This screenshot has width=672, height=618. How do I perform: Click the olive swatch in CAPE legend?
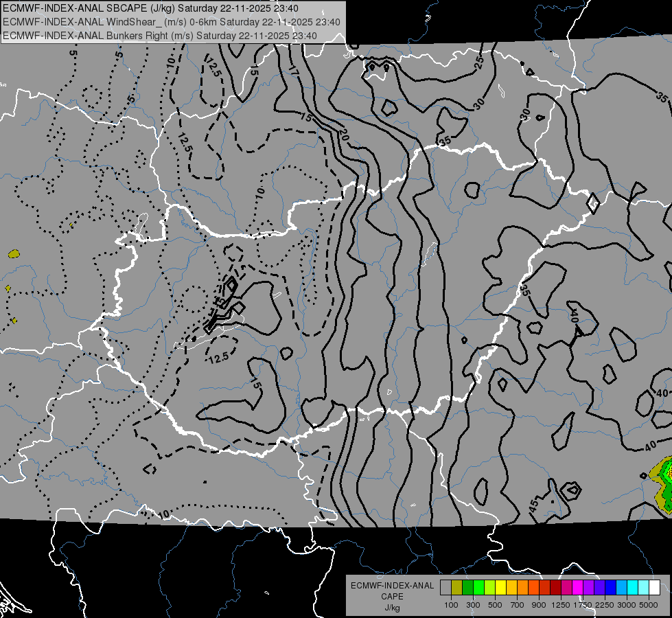pyautogui.click(x=456, y=588)
